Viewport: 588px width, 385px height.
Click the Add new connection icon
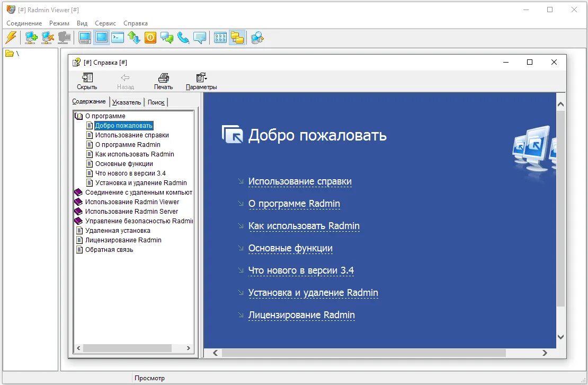pos(31,38)
